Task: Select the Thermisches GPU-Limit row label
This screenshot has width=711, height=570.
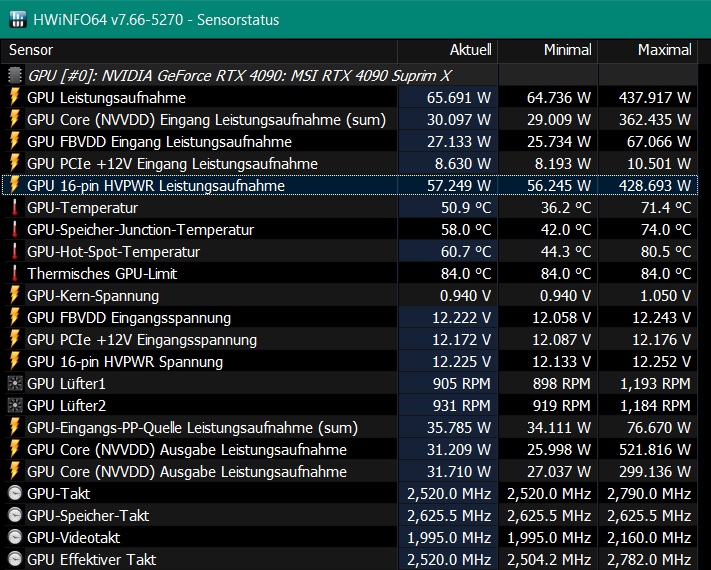Action: [102, 274]
